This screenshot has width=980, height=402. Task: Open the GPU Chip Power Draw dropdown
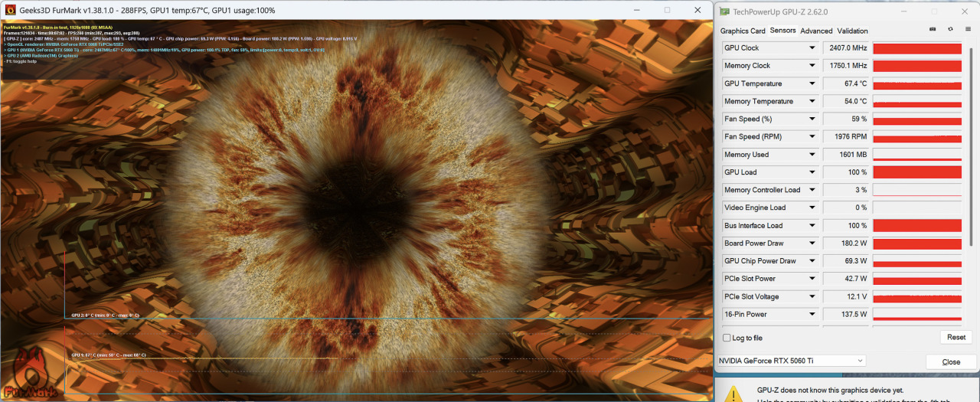pyautogui.click(x=812, y=261)
